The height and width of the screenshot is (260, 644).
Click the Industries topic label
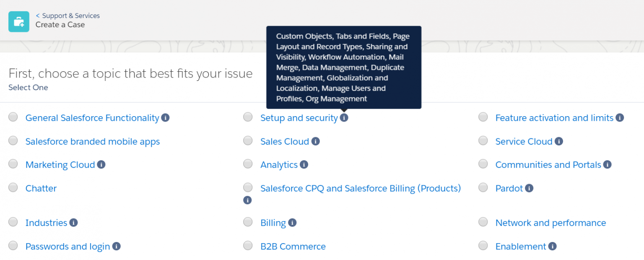[x=46, y=223]
